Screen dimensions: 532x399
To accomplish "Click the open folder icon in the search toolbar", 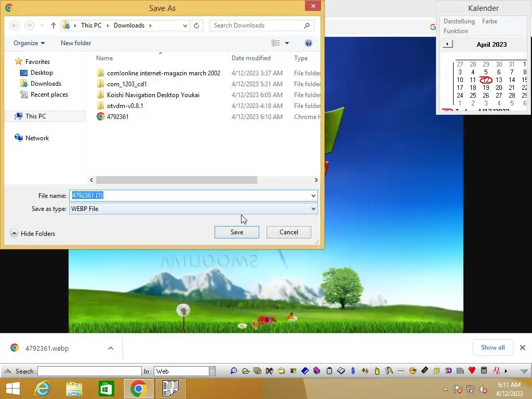I will 246,371.
